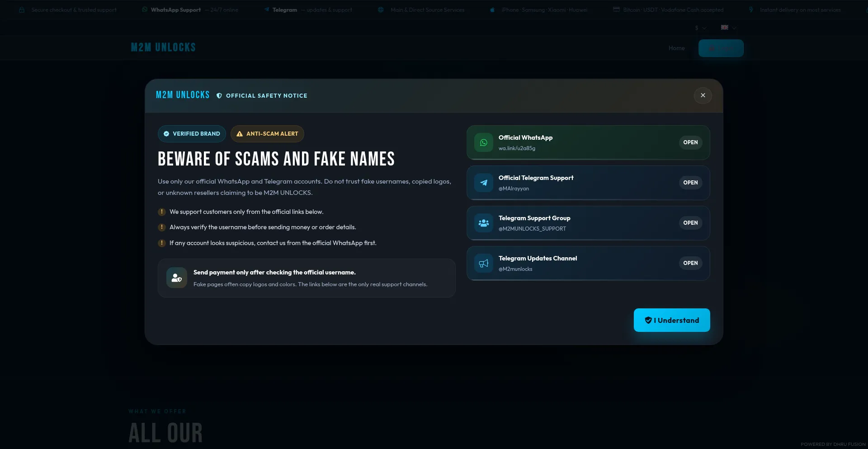The height and width of the screenshot is (449, 868).
Task: Confirm with the I Understand button
Action: (x=672, y=320)
